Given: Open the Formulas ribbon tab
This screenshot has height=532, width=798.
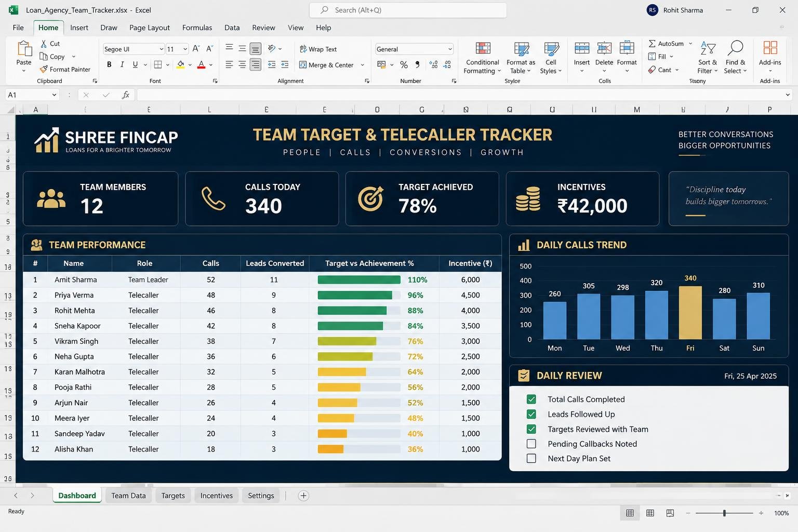Looking at the screenshot, I should pos(197,28).
